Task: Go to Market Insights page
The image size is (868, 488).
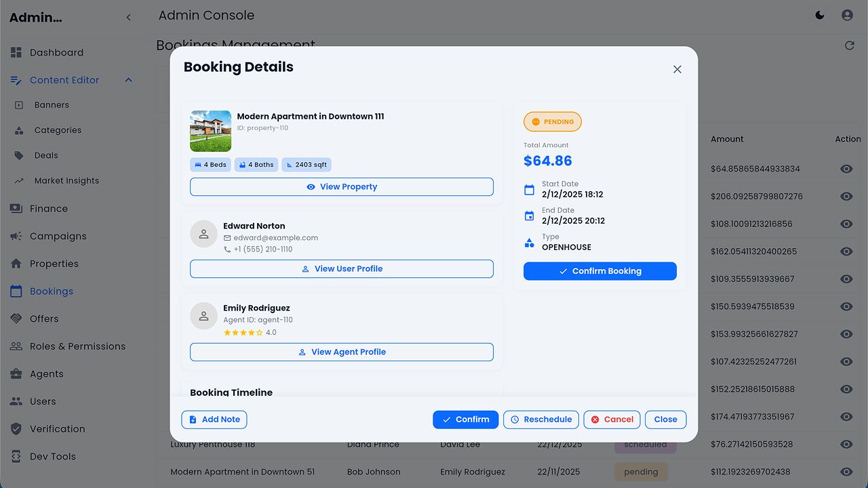Action: tap(66, 181)
